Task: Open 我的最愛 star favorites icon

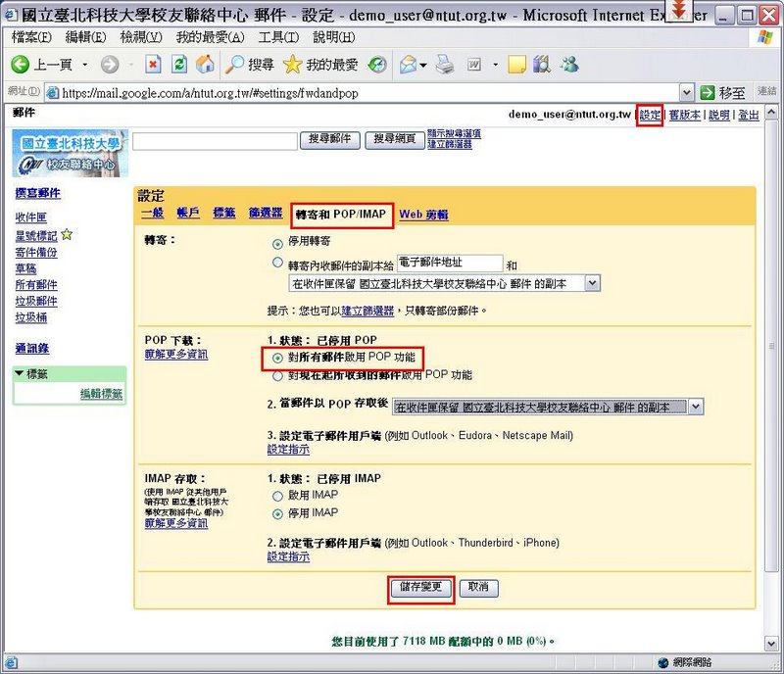Action: [x=292, y=65]
